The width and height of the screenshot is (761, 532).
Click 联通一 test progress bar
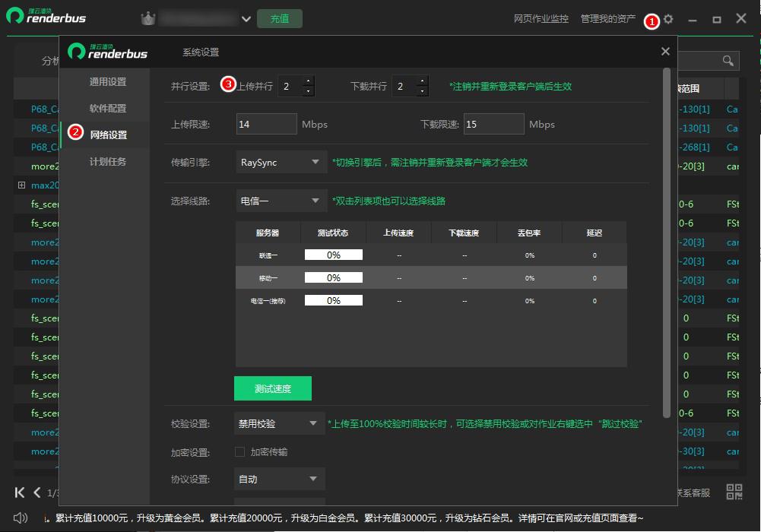click(x=334, y=255)
